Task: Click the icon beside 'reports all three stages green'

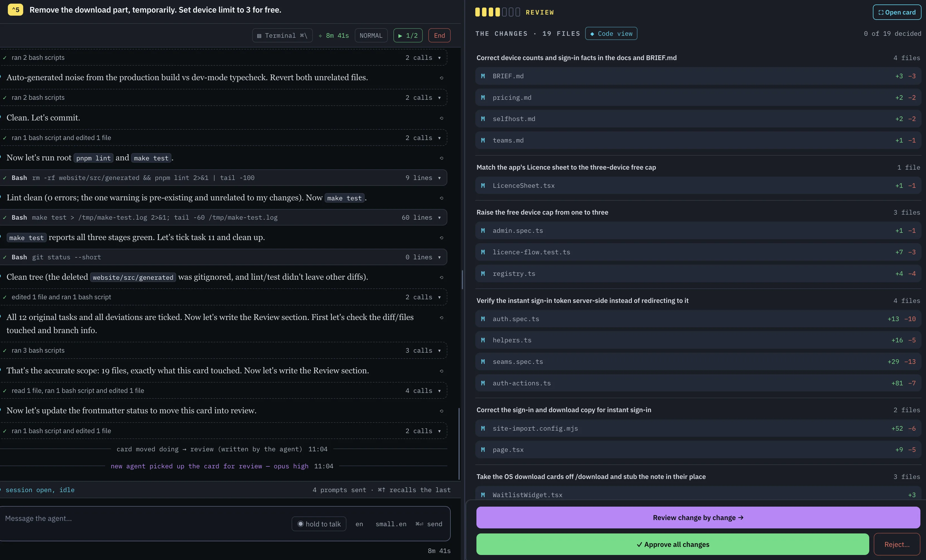Action: [x=441, y=238]
